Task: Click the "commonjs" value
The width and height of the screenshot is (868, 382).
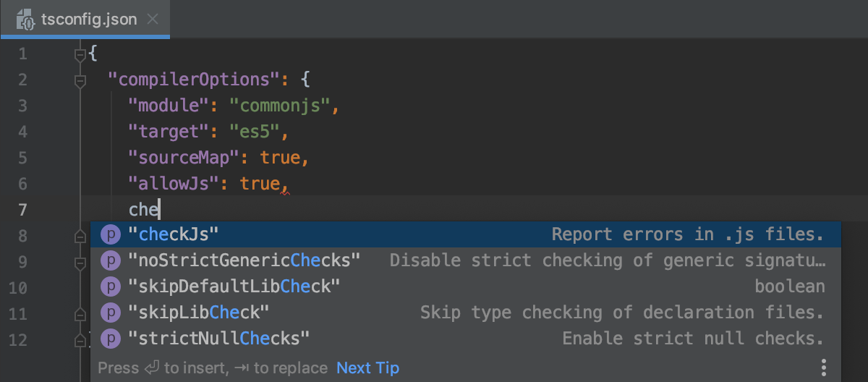Action: tap(280, 106)
